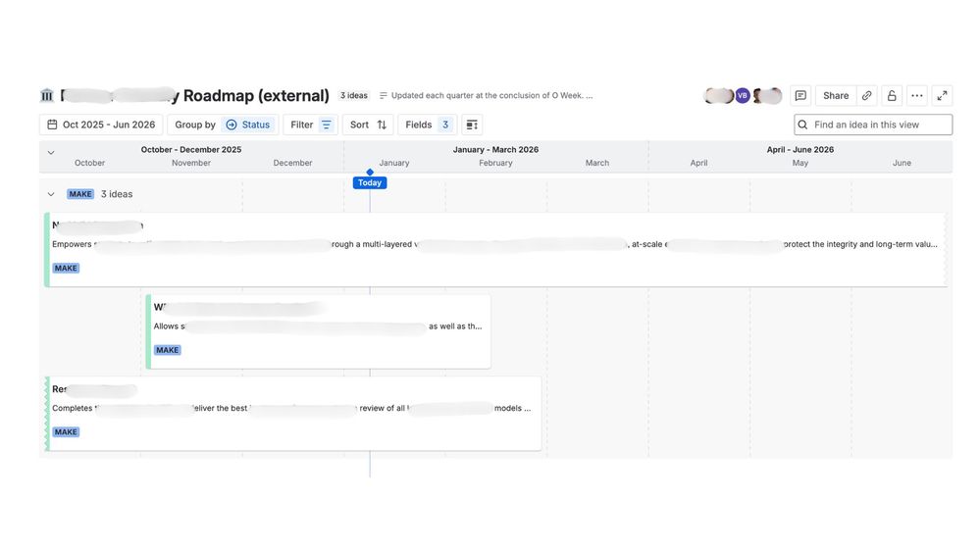The width and height of the screenshot is (980, 551).
Task: Click the 'April - June 2026' quarter header
Action: (800, 150)
